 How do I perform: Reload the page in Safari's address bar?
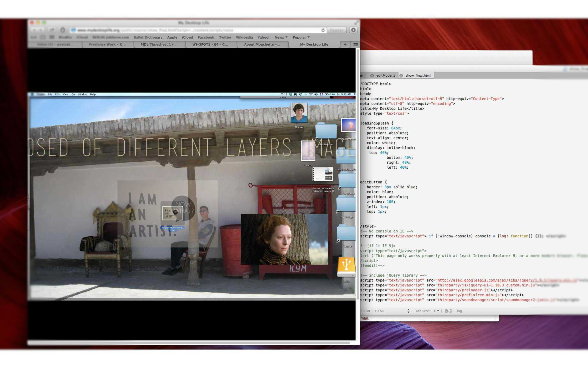(323, 30)
